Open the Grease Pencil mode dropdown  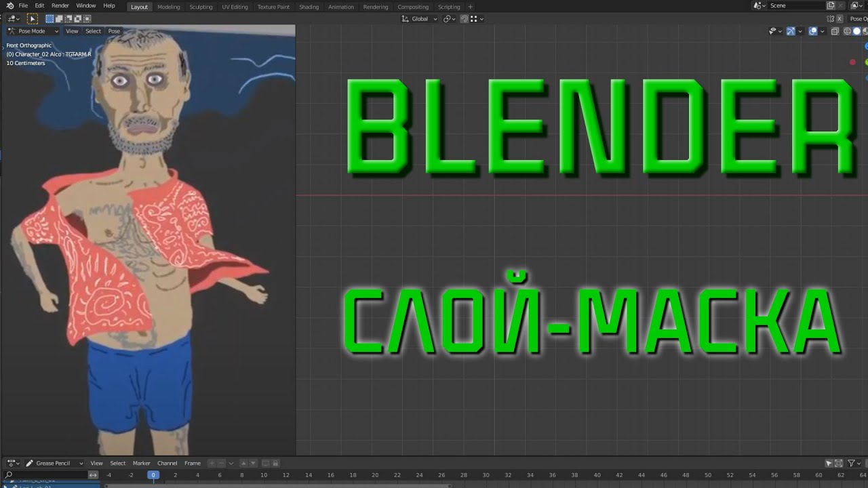(x=54, y=463)
